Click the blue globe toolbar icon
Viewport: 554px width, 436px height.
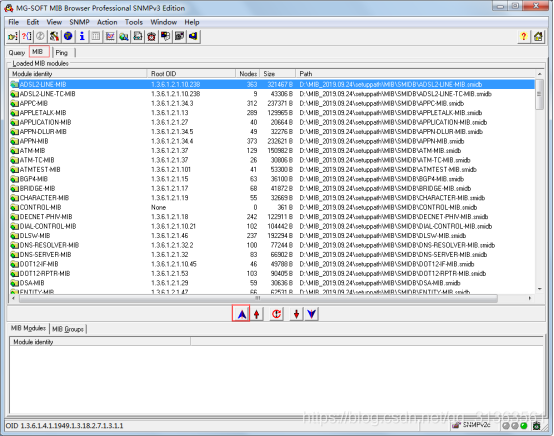click(68, 36)
